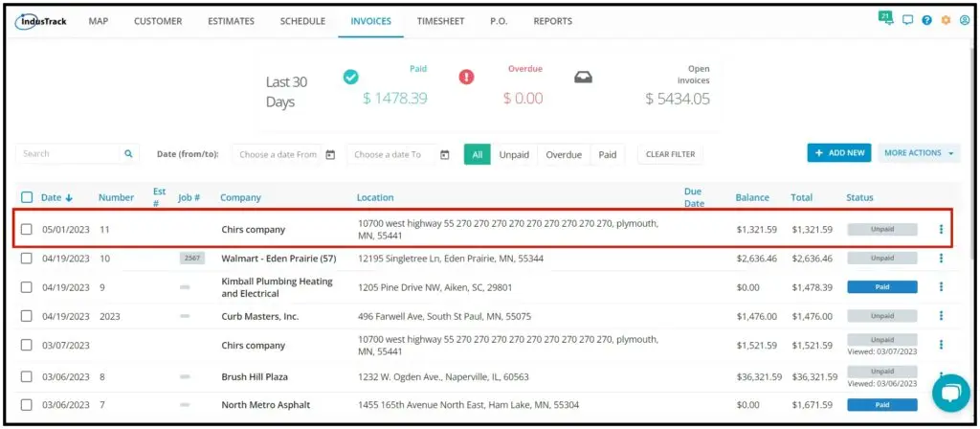The width and height of the screenshot is (980, 429).
Task: Go to the MAP tab
Action: point(99,21)
